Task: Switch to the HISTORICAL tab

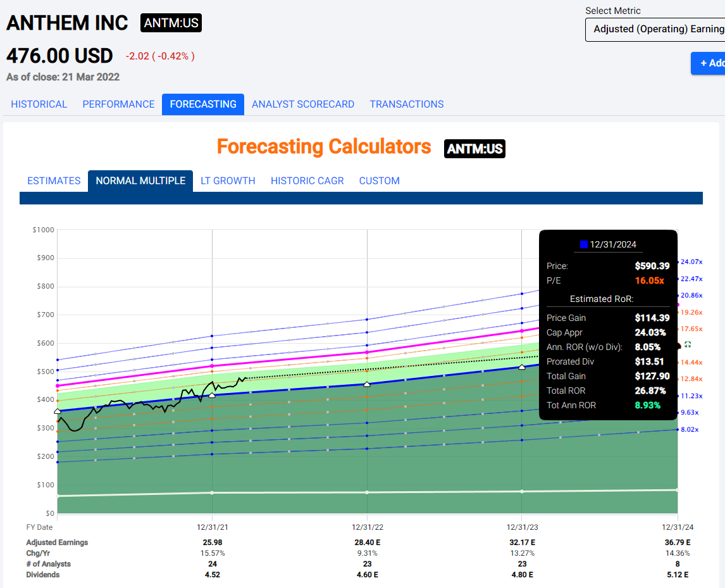Action: click(39, 104)
